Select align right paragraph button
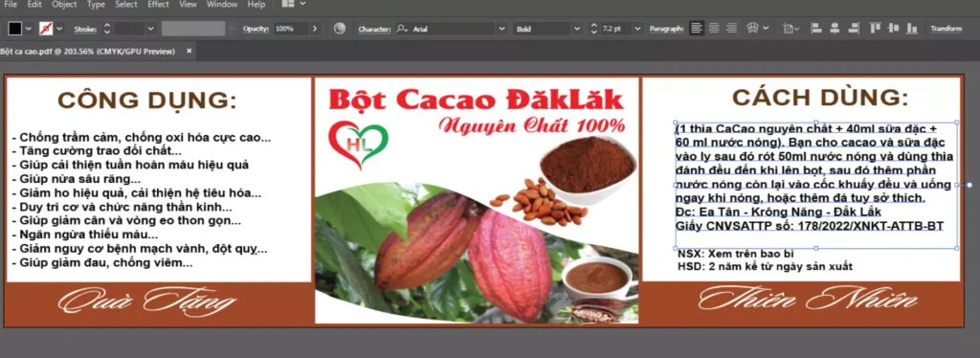Screen dimensions: 980x358 [x=731, y=28]
